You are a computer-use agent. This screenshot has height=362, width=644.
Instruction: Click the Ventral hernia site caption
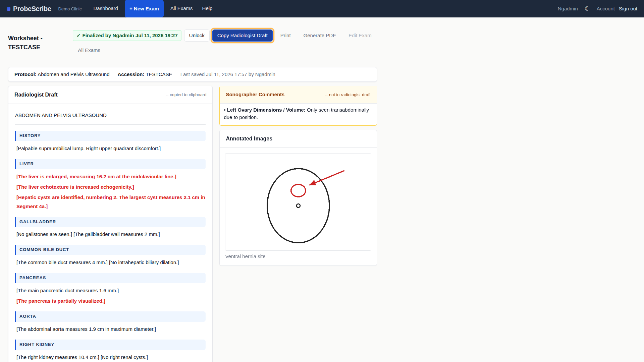pos(245,256)
